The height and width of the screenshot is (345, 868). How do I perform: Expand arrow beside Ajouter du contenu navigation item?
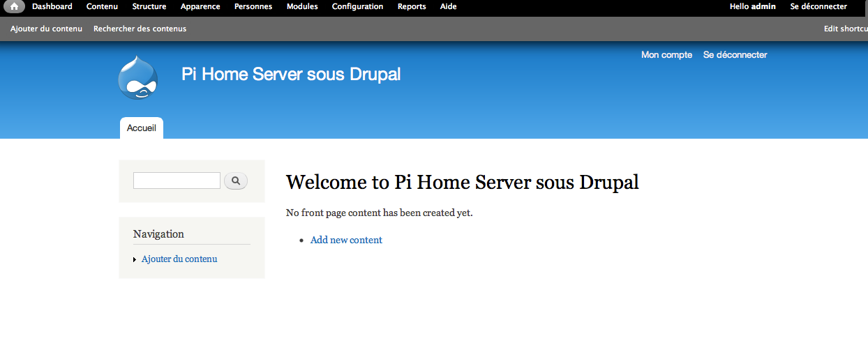coord(135,259)
